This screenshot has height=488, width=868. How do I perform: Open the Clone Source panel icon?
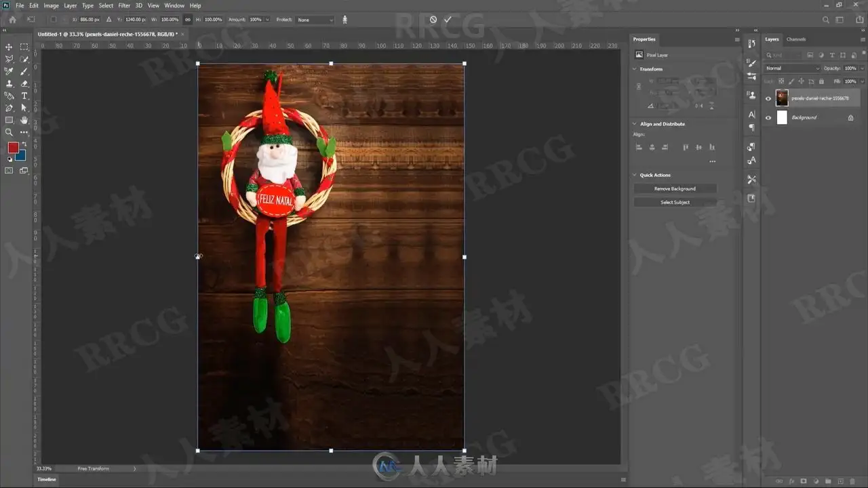coord(751,95)
